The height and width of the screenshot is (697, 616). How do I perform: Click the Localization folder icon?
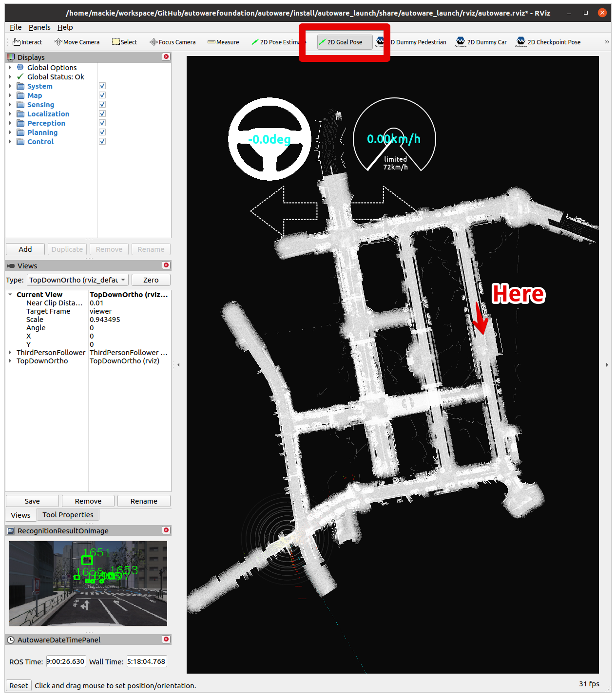click(x=20, y=114)
